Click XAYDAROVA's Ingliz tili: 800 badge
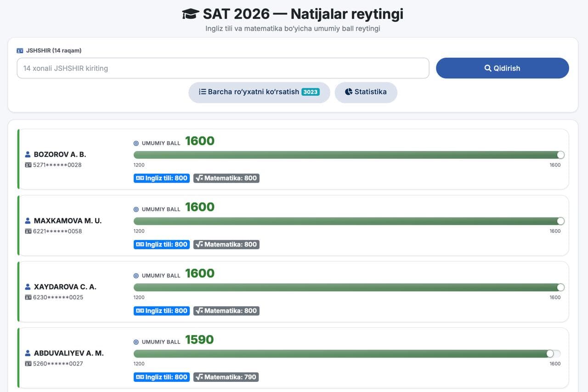This screenshot has width=588, height=392. (162, 311)
